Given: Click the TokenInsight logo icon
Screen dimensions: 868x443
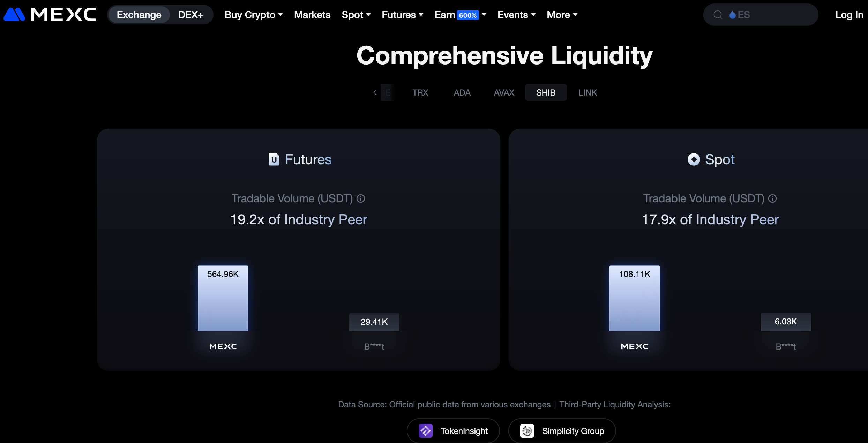Looking at the screenshot, I should tap(425, 431).
